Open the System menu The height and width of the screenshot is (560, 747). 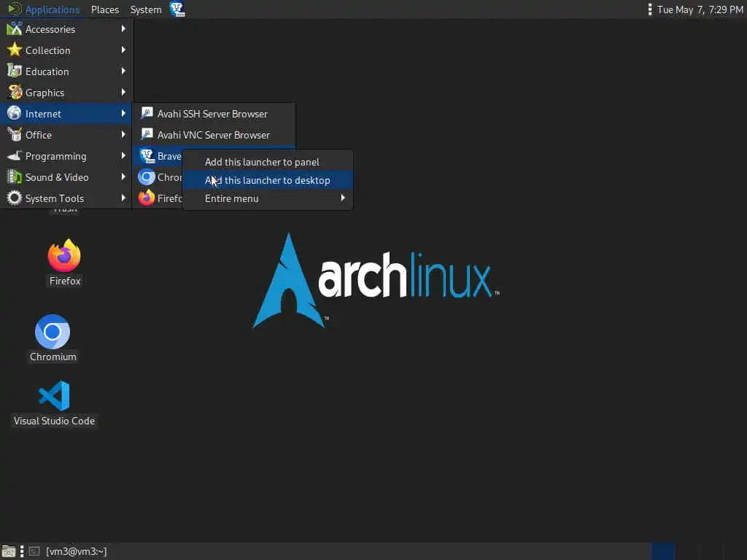click(x=146, y=9)
